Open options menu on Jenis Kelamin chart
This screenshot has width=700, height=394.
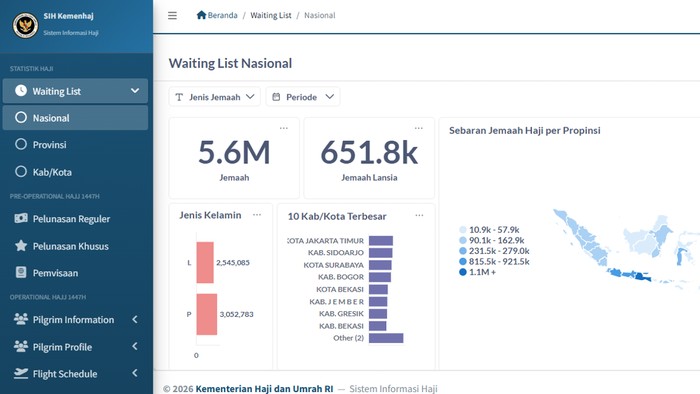257,215
